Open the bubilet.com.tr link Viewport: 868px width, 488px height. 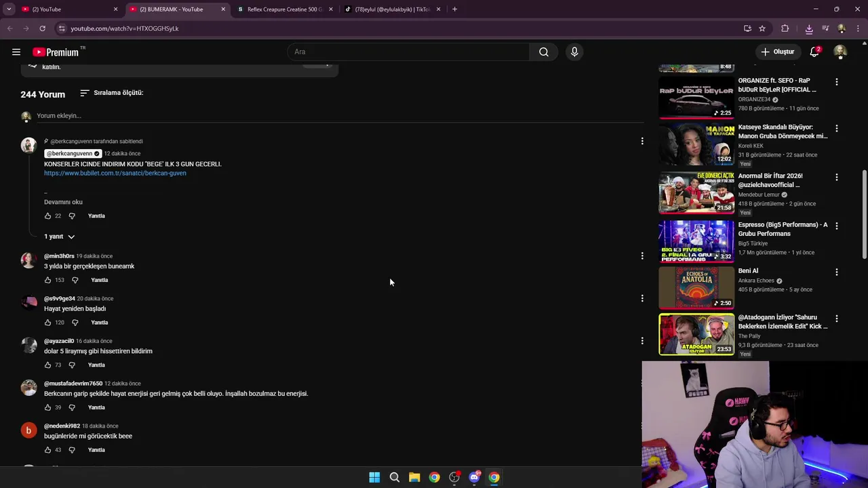(x=115, y=173)
